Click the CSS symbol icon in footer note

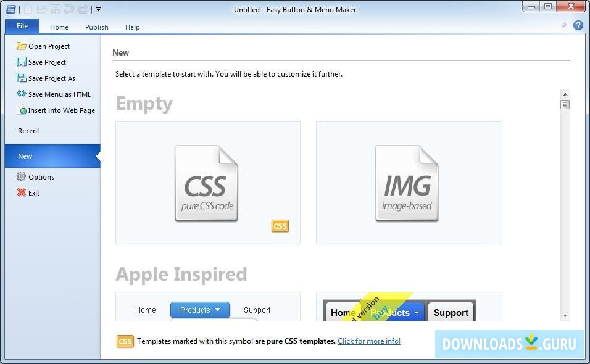click(x=125, y=341)
